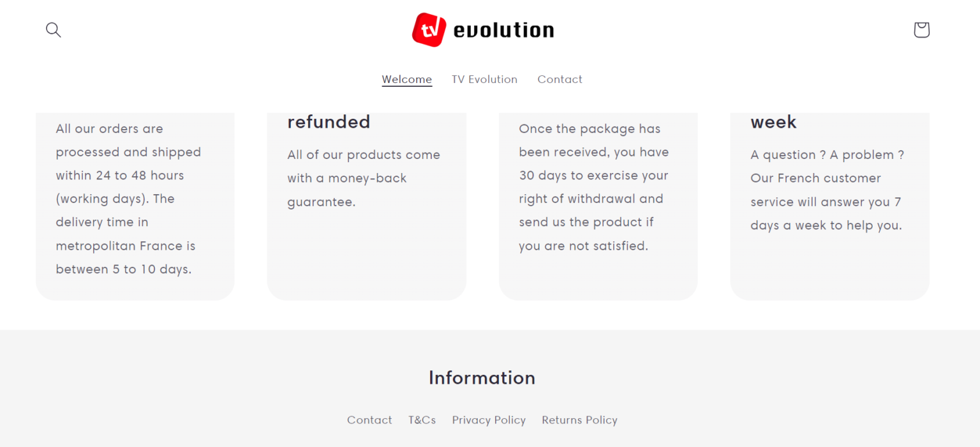Click the Returns Policy footer link
The width and height of the screenshot is (980, 447).
coord(579,420)
